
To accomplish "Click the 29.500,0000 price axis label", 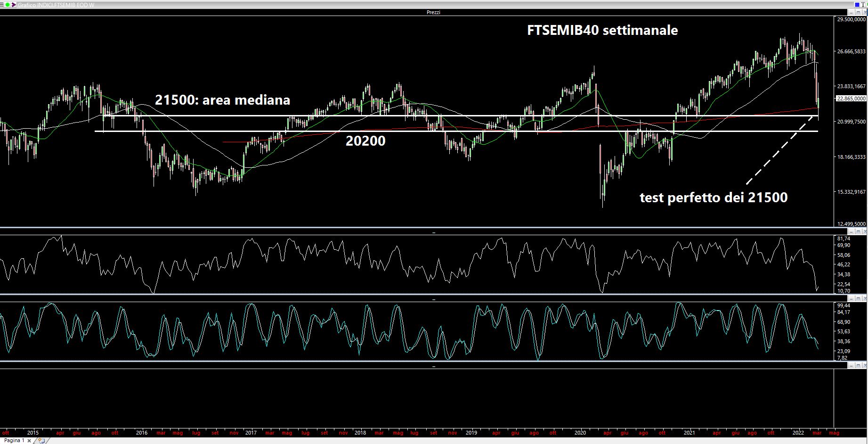I will tap(852, 19).
